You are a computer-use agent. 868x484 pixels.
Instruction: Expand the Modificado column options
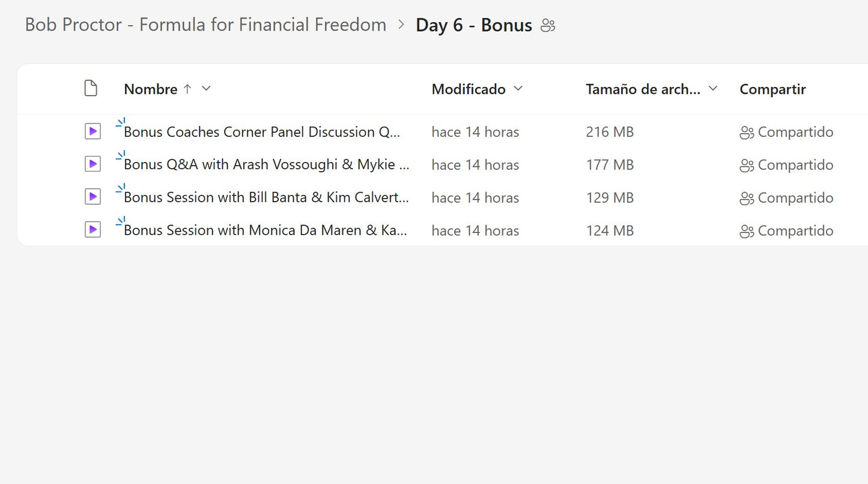pos(518,89)
